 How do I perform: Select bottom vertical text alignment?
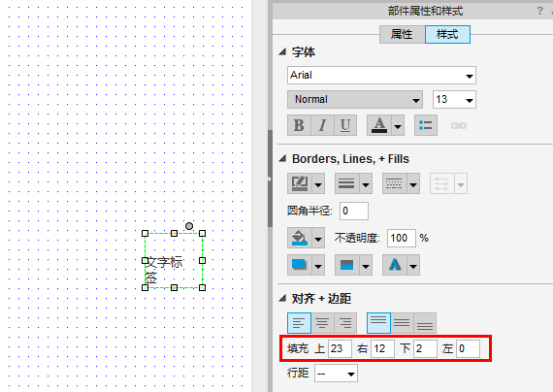point(425,323)
